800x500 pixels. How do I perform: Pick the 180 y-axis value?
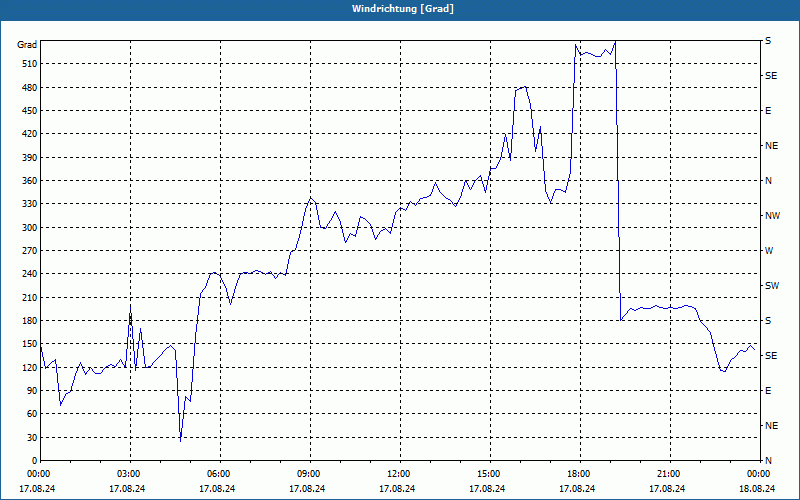click(x=29, y=320)
